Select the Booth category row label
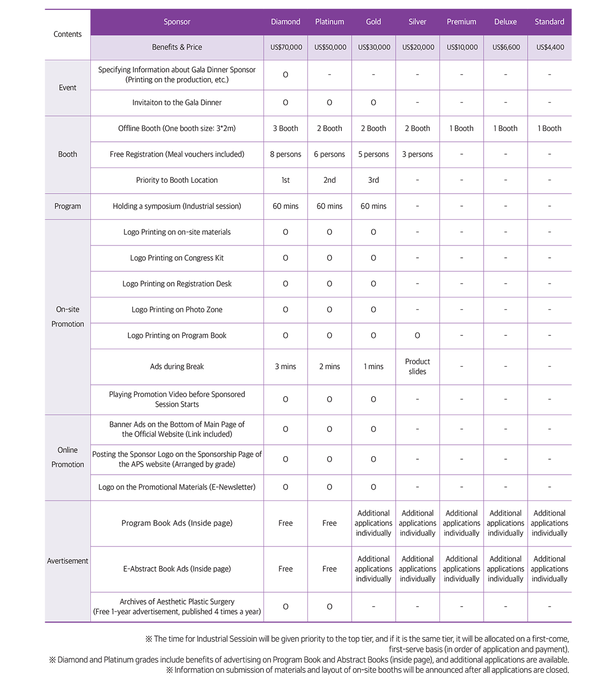Viewport: 616px width, 676px height. click(67, 154)
